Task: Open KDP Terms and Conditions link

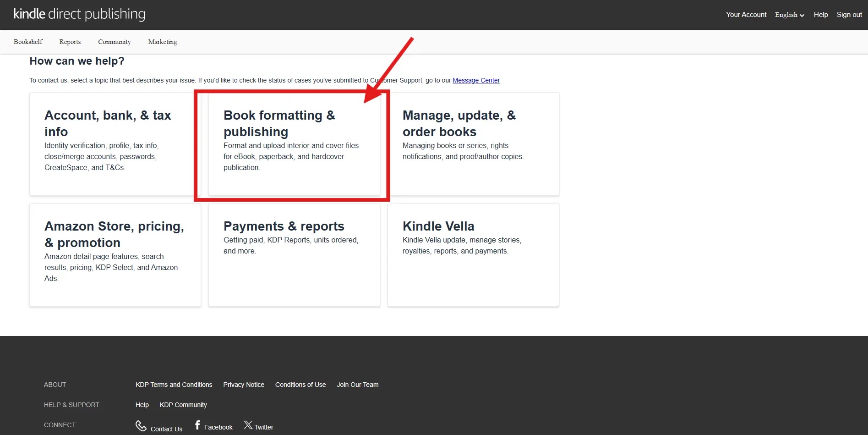Action: [174, 385]
